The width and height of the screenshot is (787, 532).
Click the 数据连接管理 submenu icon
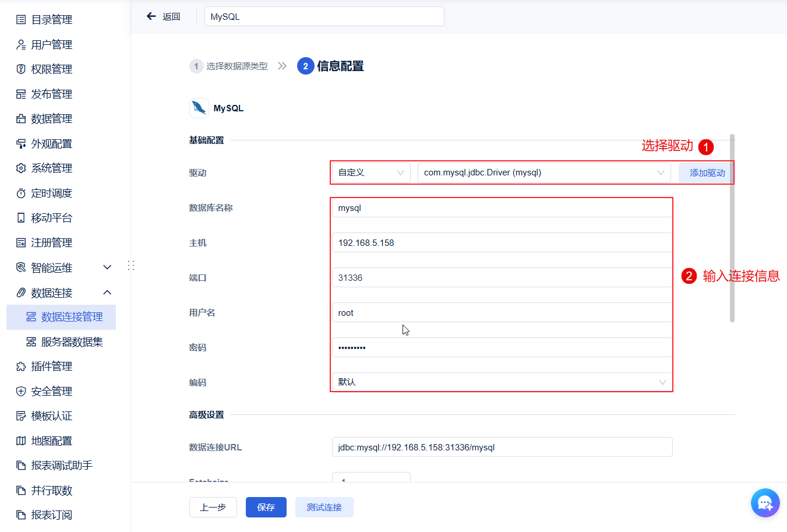pos(31,317)
